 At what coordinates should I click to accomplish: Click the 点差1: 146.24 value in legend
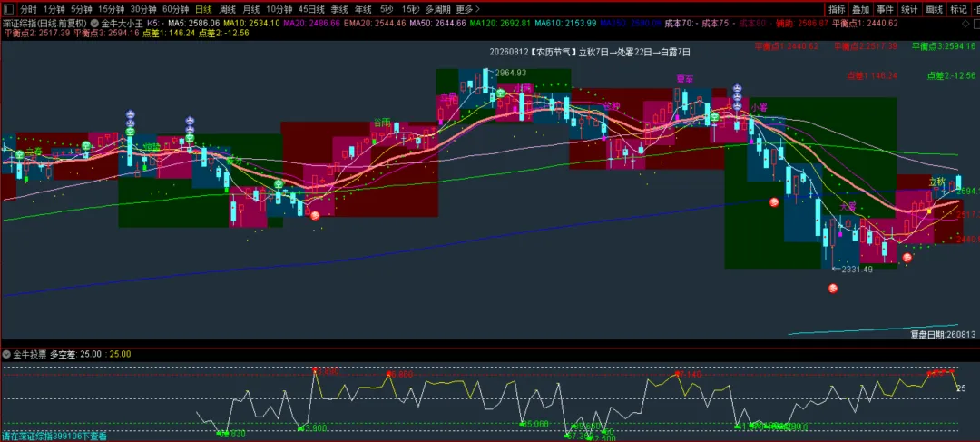point(170,34)
